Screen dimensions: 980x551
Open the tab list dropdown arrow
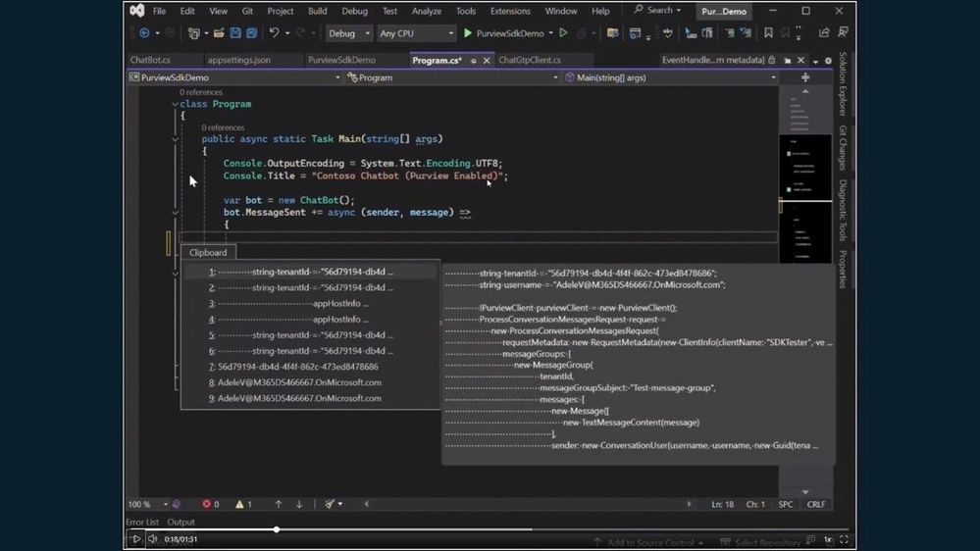click(815, 61)
